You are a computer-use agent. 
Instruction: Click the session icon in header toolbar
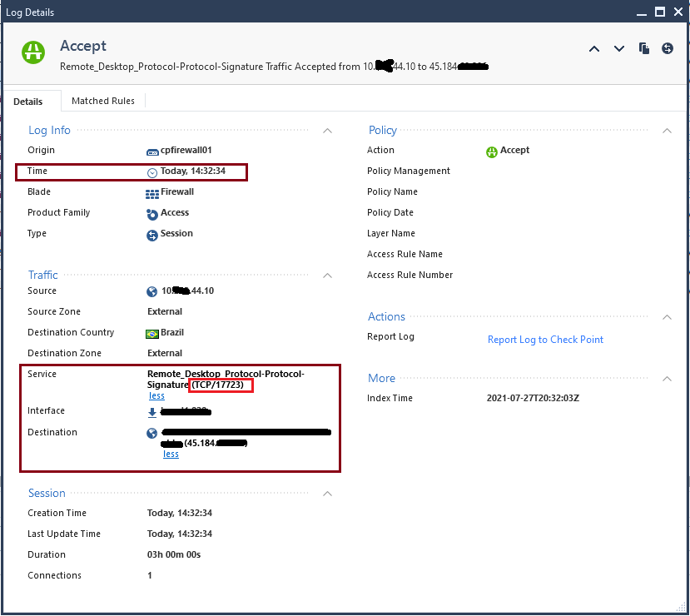(x=668, y=48)
